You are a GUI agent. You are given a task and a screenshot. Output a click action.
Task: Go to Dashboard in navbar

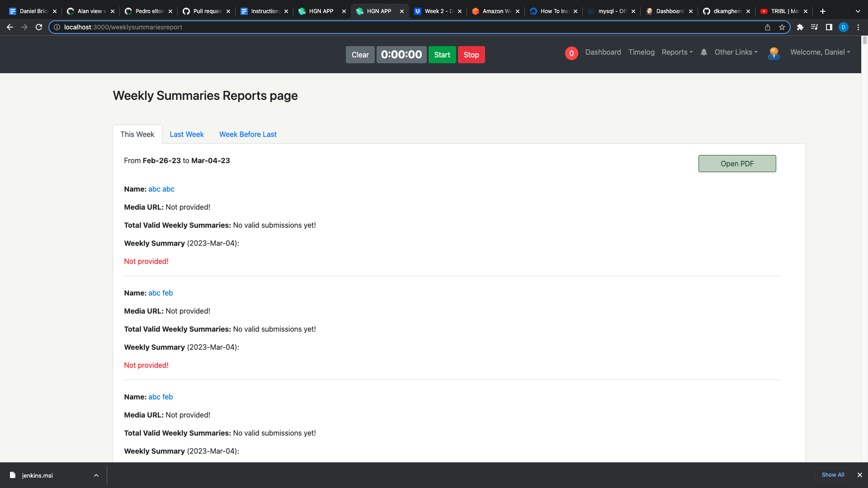pos(603,52)
